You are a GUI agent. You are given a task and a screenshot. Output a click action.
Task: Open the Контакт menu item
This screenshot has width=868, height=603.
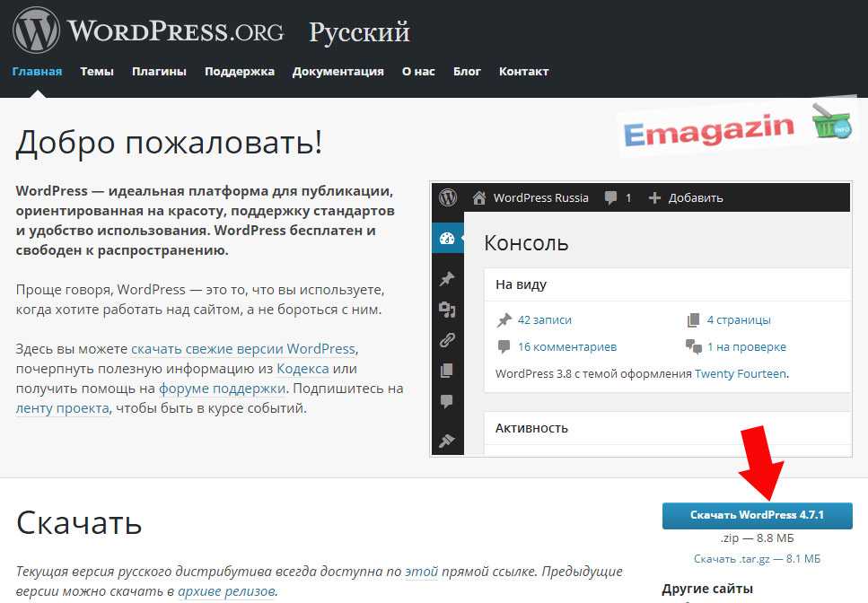tap(523, 72)
